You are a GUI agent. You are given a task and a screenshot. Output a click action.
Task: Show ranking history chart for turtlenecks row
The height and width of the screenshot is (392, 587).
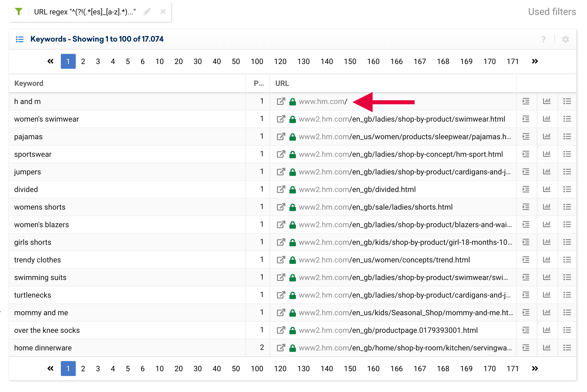[547, 295]
